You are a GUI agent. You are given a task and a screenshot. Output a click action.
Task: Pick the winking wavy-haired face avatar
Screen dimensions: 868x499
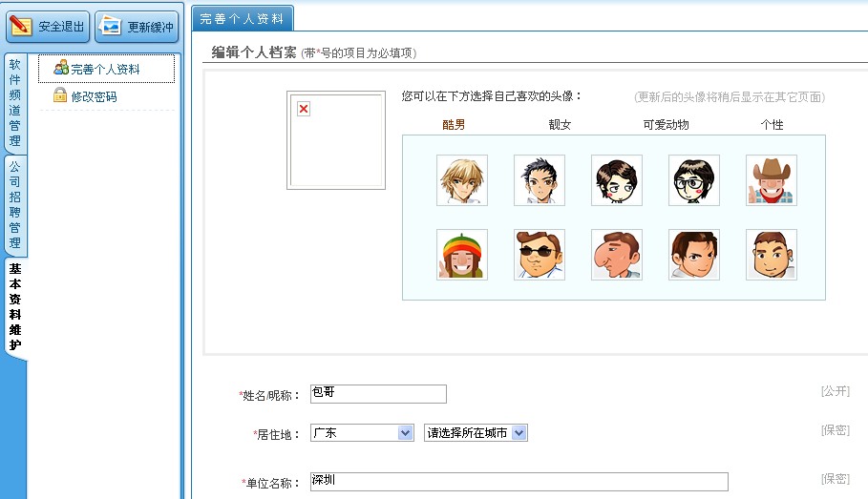(x=617, y=180)
